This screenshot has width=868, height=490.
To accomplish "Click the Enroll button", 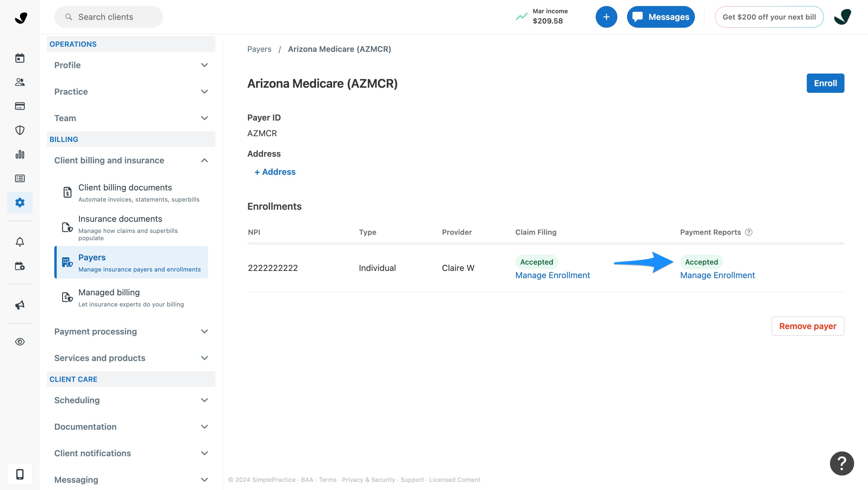I will click(825, 83).
